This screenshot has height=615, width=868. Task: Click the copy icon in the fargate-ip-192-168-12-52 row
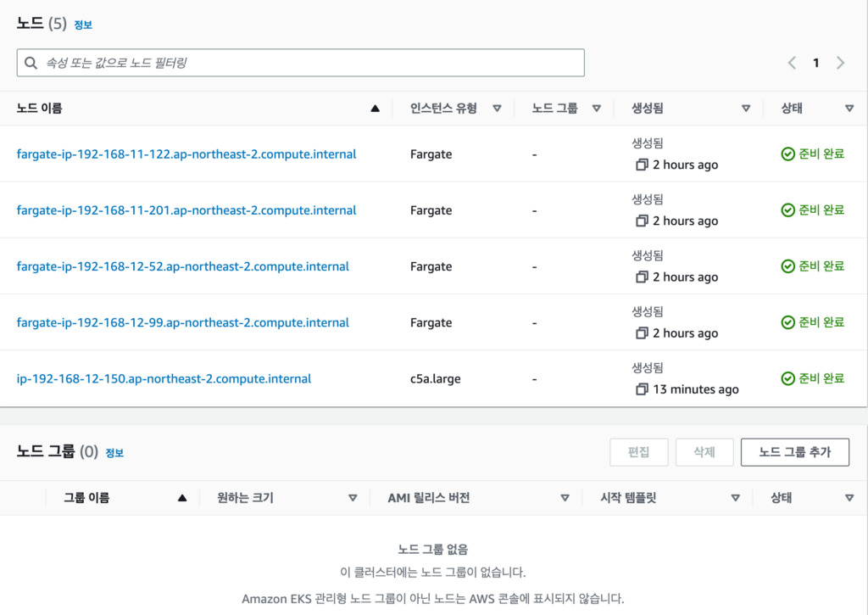[x=642, y=277]
